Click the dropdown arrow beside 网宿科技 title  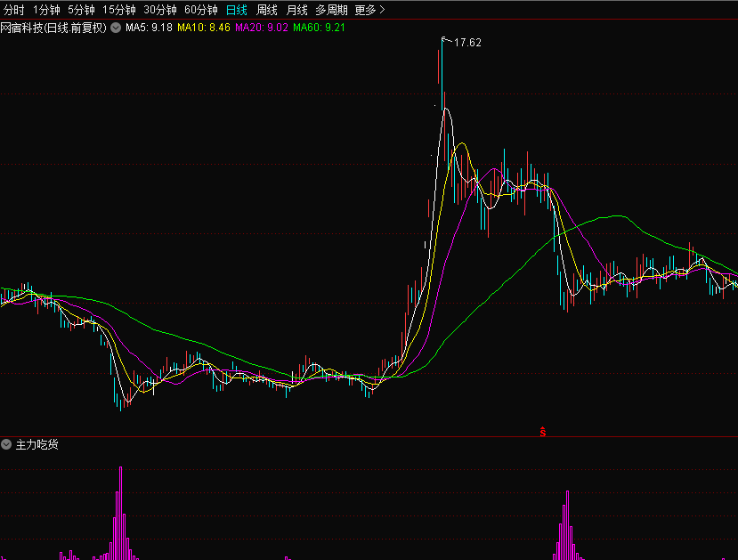(x=116, y=28)
